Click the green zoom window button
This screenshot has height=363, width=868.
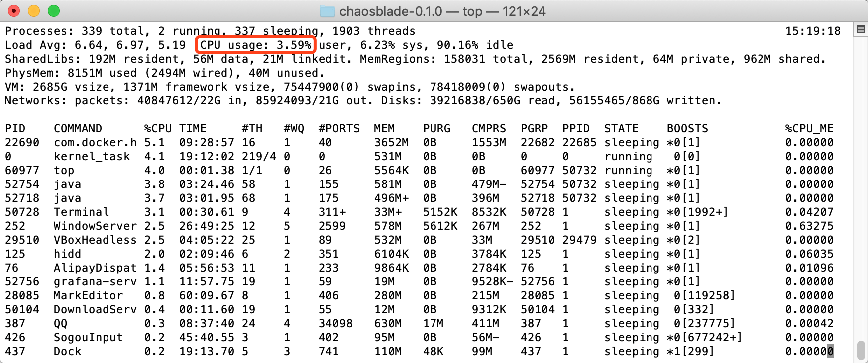click(x=54, y=11)
